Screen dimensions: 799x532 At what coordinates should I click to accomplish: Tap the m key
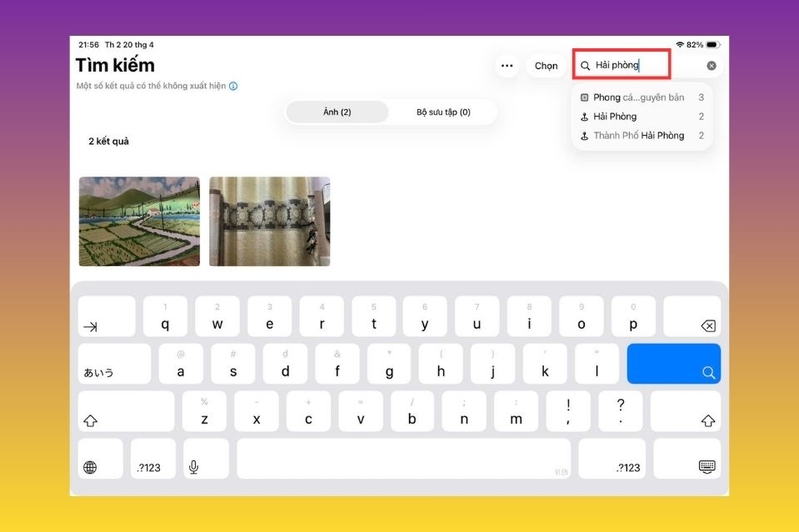(516, 411)
